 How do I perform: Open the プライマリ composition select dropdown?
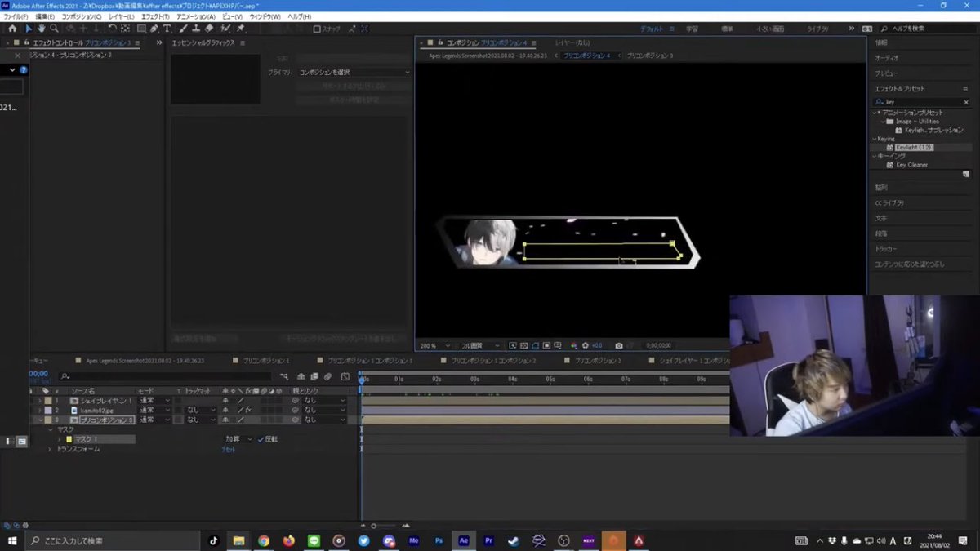click(x=355, y=72)
